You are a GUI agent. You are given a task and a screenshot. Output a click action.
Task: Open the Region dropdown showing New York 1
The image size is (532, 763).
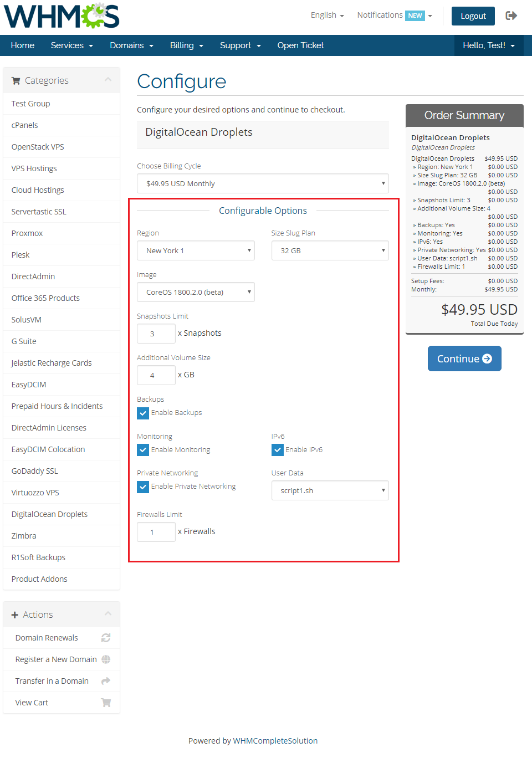pos(196,250)
